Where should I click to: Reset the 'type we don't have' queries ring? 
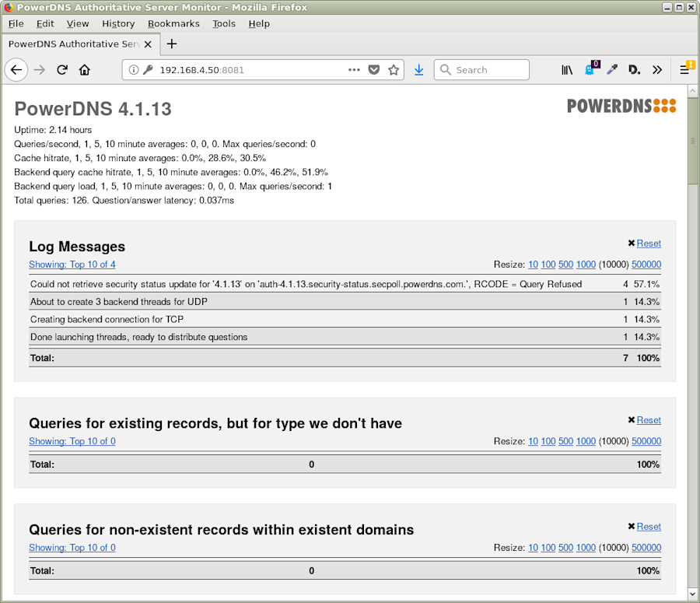point(648,420)
